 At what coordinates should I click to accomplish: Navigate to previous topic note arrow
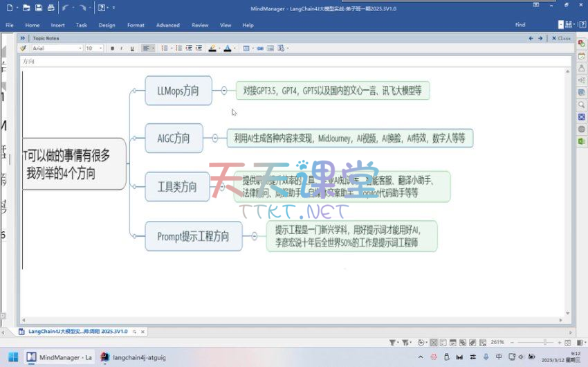[x=531, y=38]
